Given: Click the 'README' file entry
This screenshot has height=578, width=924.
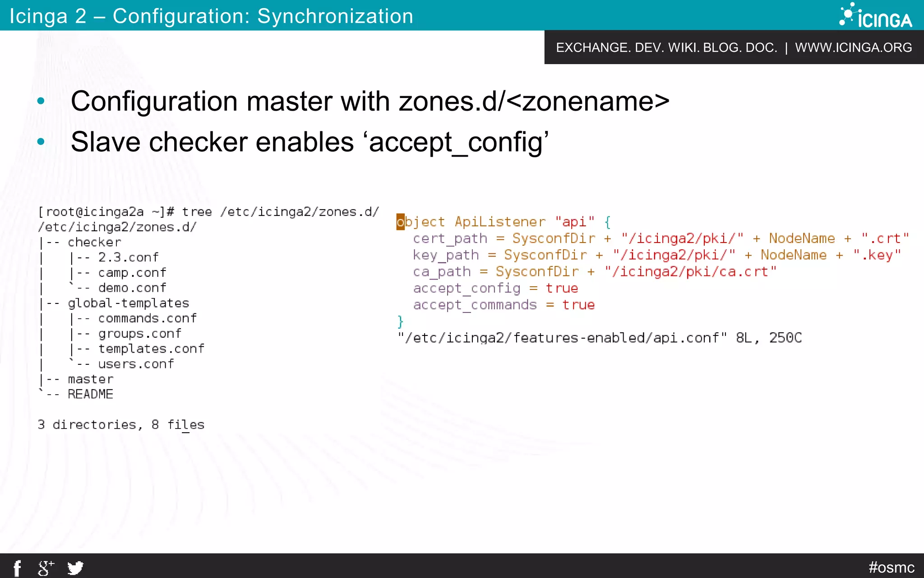Looking at the screenshot, I should coord(91,394).
